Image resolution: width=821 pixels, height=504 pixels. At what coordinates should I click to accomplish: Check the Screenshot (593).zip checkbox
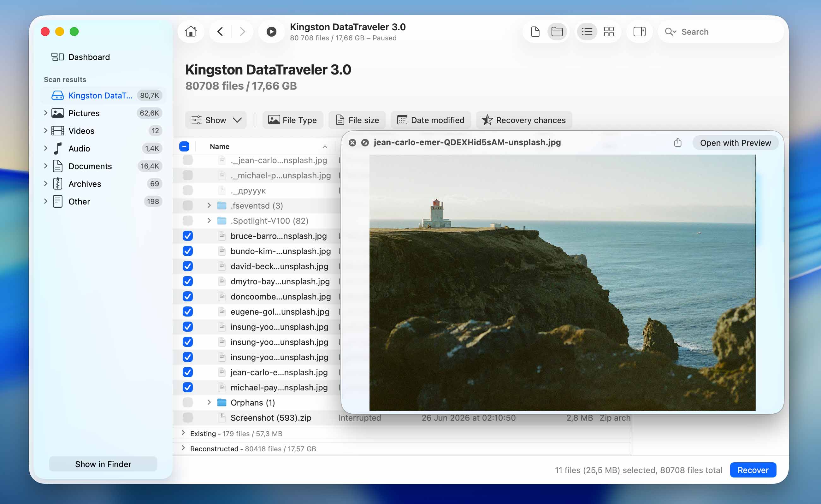pyautogui.click(x=188, y=418)
